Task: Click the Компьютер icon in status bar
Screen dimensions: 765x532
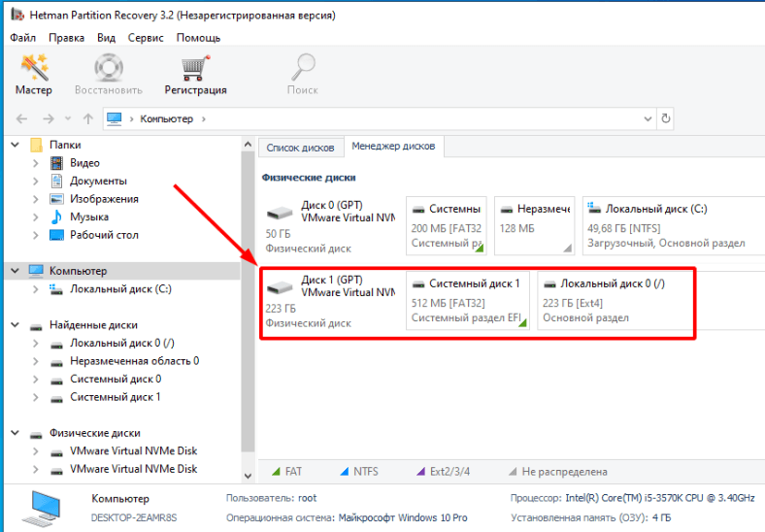Action: (43, 508)
